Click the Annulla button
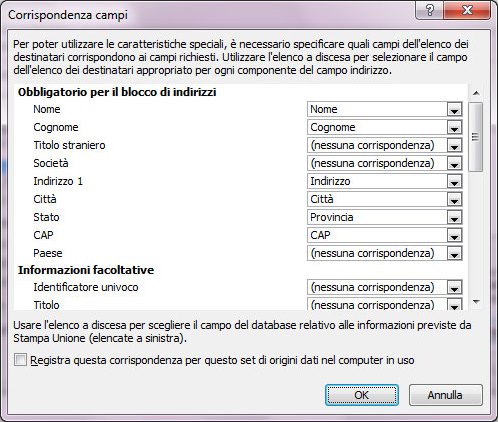 [x=445, y=395]
